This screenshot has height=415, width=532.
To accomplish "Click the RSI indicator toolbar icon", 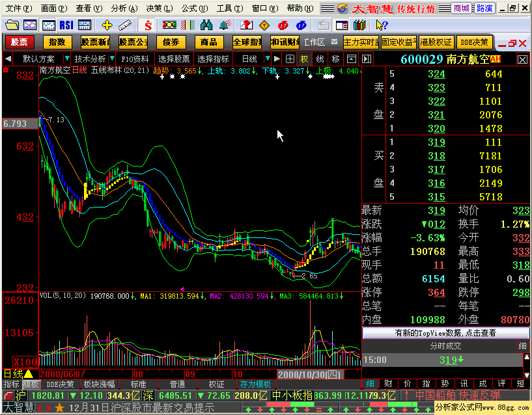I will 66,25.
